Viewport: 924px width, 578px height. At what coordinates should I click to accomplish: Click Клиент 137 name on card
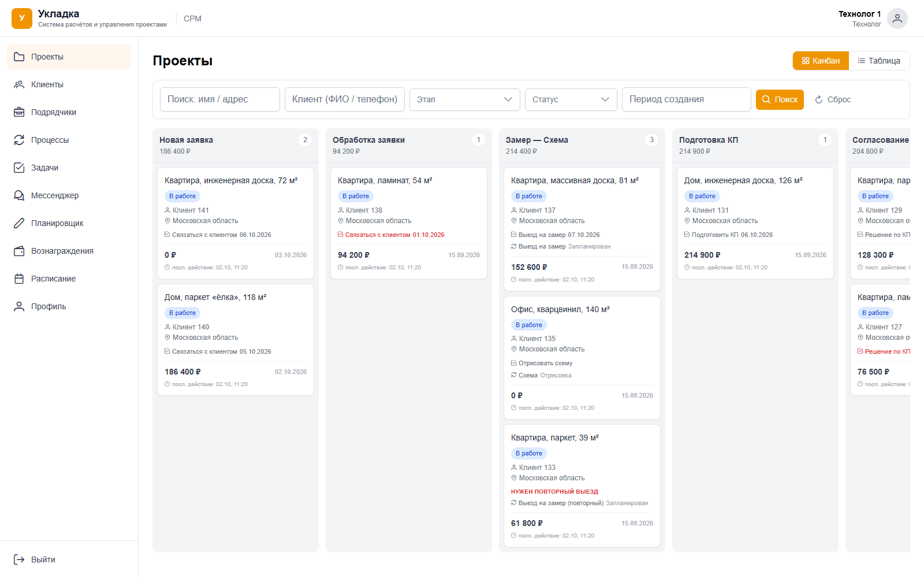click(x=537, y=210)
